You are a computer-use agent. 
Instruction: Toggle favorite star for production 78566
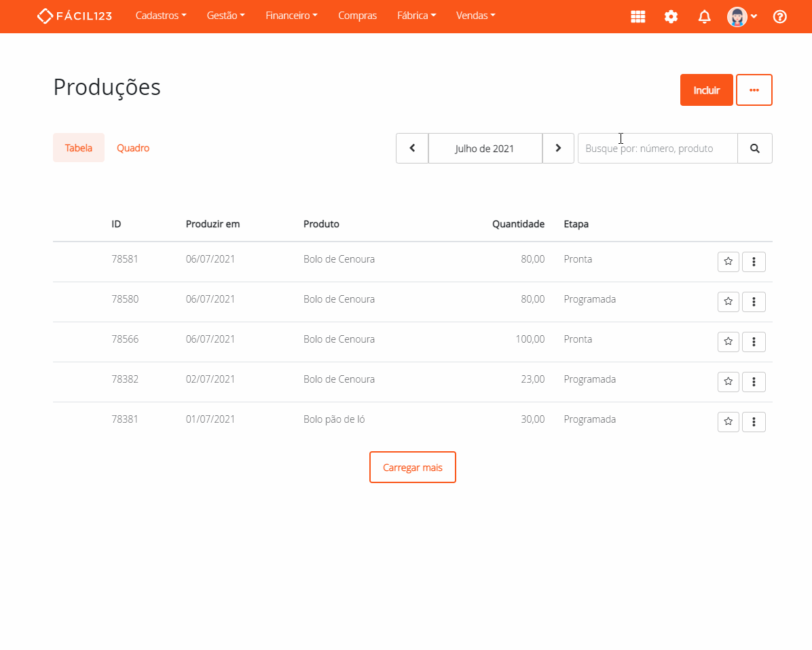[x=728, y=341]
